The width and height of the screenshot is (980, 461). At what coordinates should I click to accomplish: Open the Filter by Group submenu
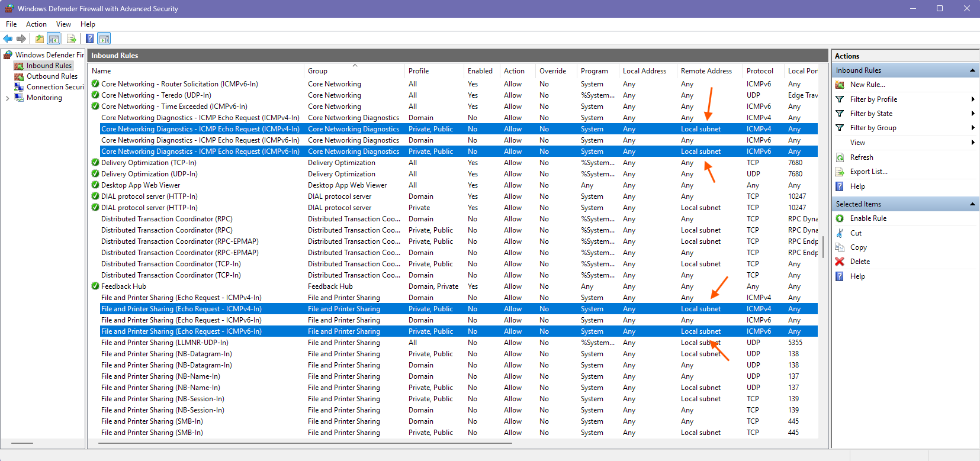[873, 128]
